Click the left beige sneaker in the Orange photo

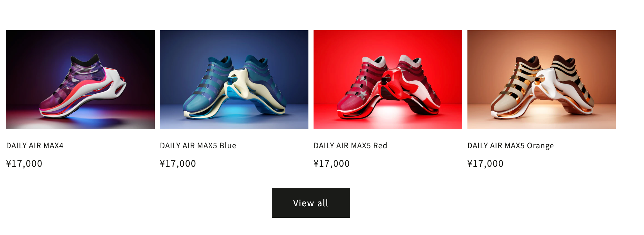pyautogui.click(x=514, y=88)
